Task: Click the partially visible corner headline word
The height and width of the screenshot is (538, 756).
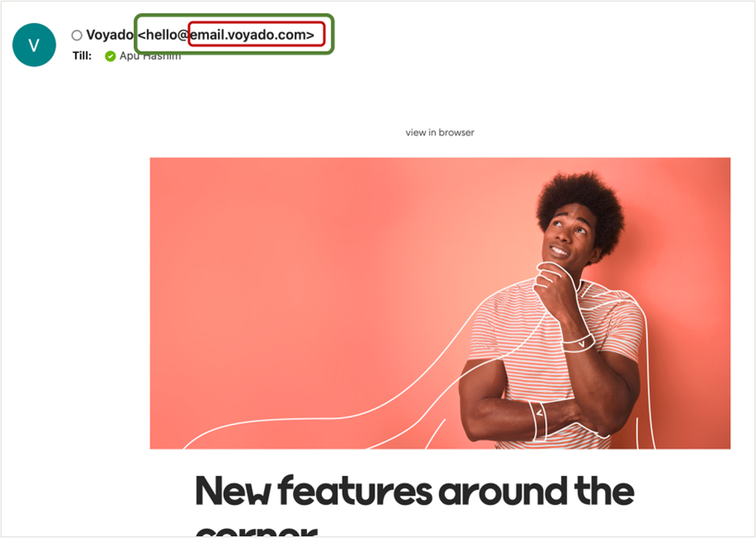Action: point(256,531)
